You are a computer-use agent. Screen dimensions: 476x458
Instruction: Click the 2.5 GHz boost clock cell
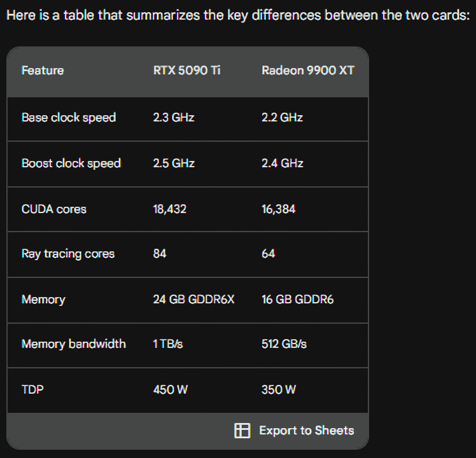[x=174, y=163]
